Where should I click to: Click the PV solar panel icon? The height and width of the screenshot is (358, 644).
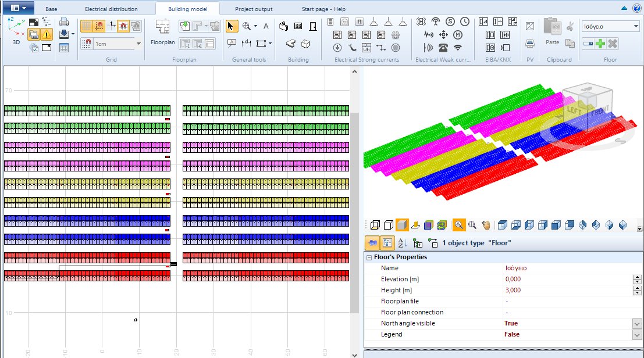click(530, 44)
